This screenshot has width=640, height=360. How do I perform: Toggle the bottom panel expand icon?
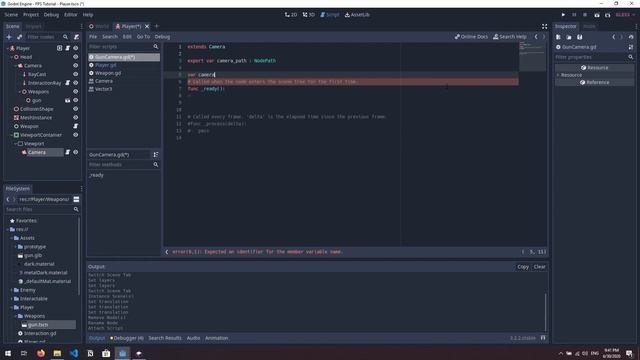tap(543, 338)
